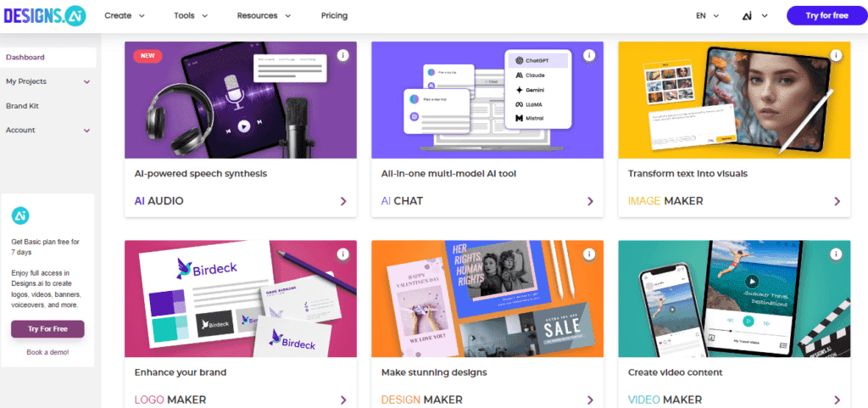Click arrow next to LOGO MAKER
The height and width of the screenshot is (408, 868).
pyautogui.click(x=343, y=400)
